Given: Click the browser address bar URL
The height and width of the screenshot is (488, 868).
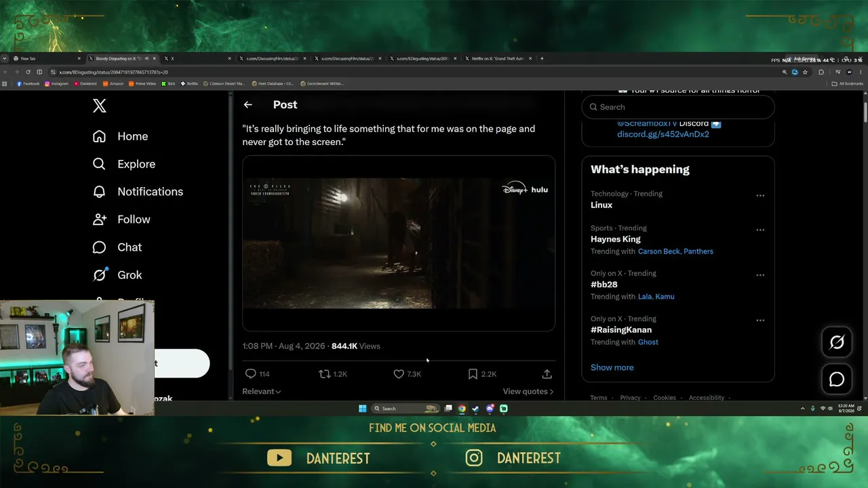Looking at the screenshot, I should 113,72.
